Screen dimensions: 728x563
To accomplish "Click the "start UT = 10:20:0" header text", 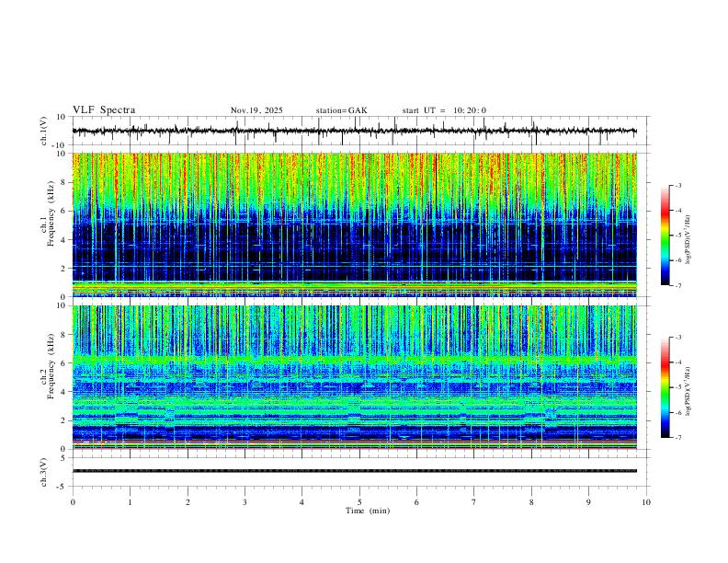I will (444, 110).
